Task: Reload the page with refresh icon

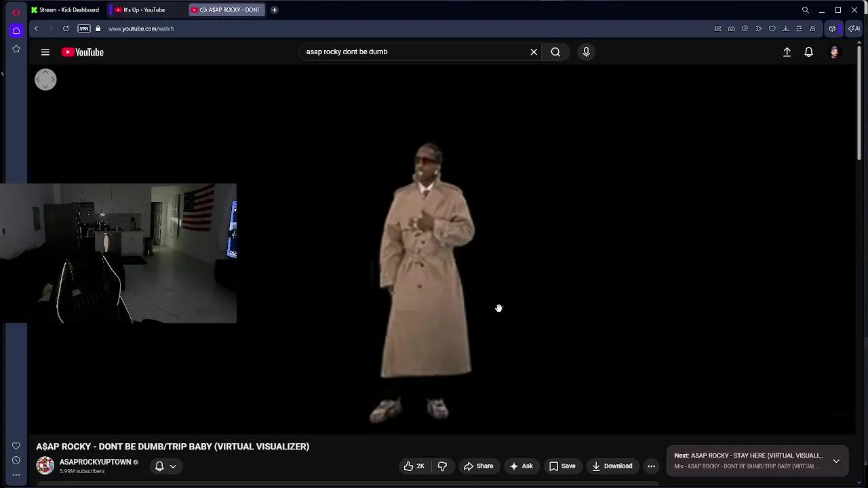Action: [x=66, y=28]
